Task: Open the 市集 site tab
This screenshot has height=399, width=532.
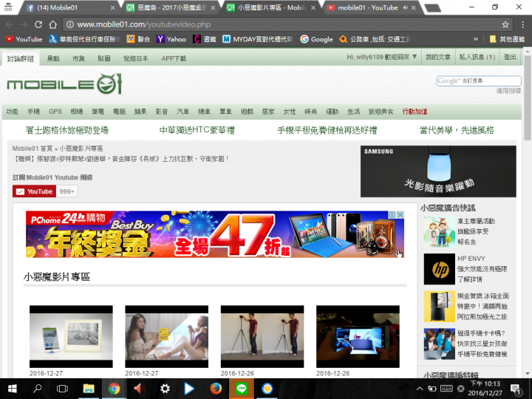Action: click(x=79, y=58)
